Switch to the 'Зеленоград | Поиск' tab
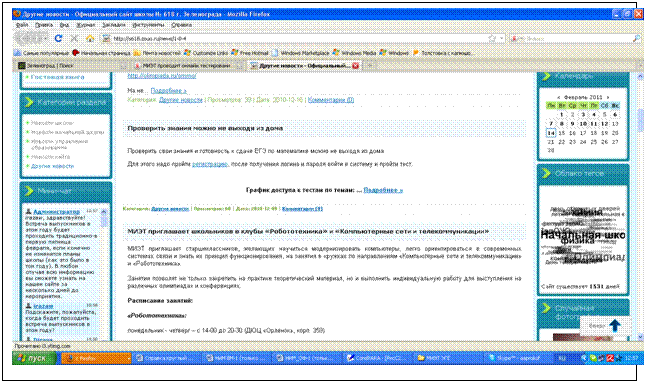Screen dimensions: 659x383 [71, 65]
